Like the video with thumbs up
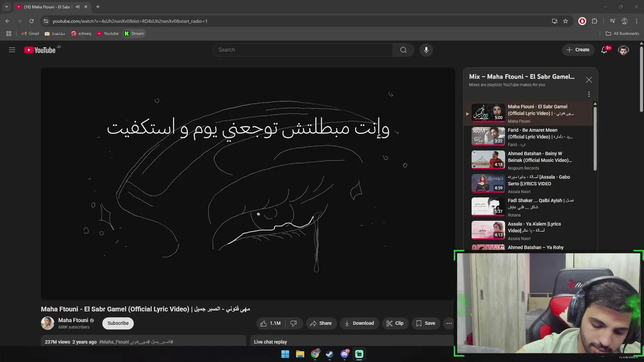The height and width of the screenshot is (362, 644). (270, 323)
